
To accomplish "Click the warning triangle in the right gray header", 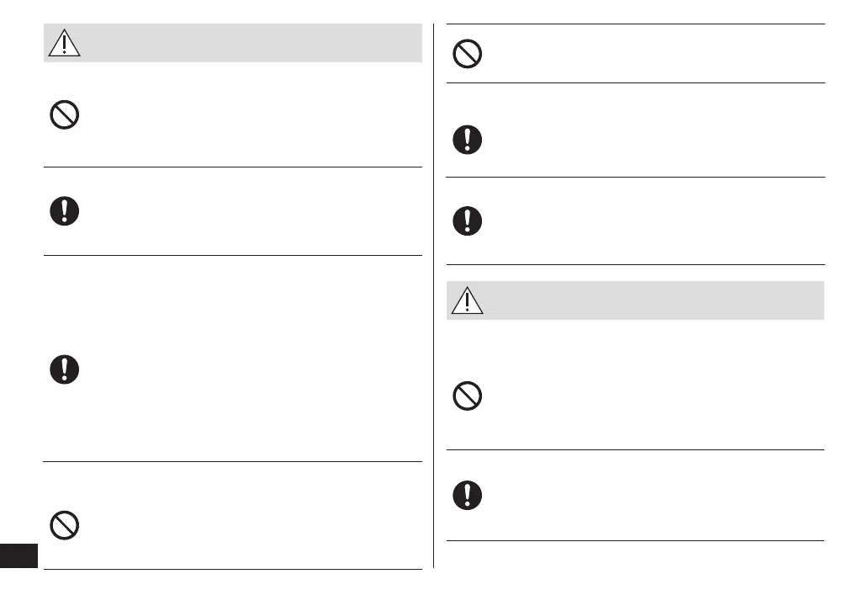I will click(x=467, y=300).
